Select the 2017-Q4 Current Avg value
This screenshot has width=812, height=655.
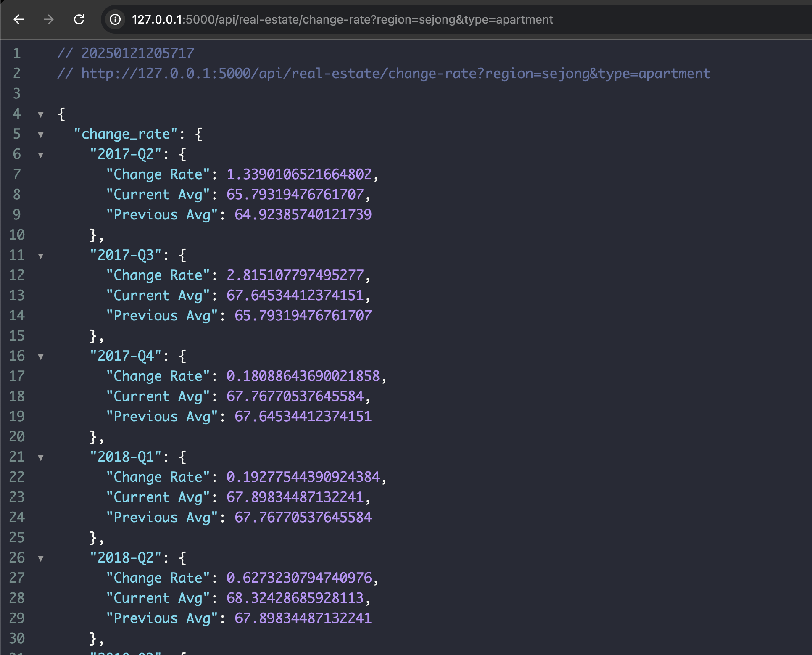point(295,396)
